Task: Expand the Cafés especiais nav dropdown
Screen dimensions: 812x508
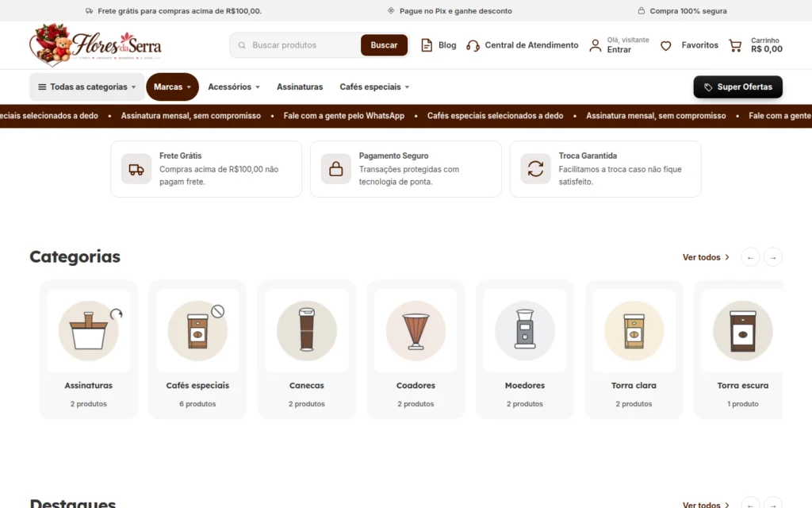Action: [374, 87]
